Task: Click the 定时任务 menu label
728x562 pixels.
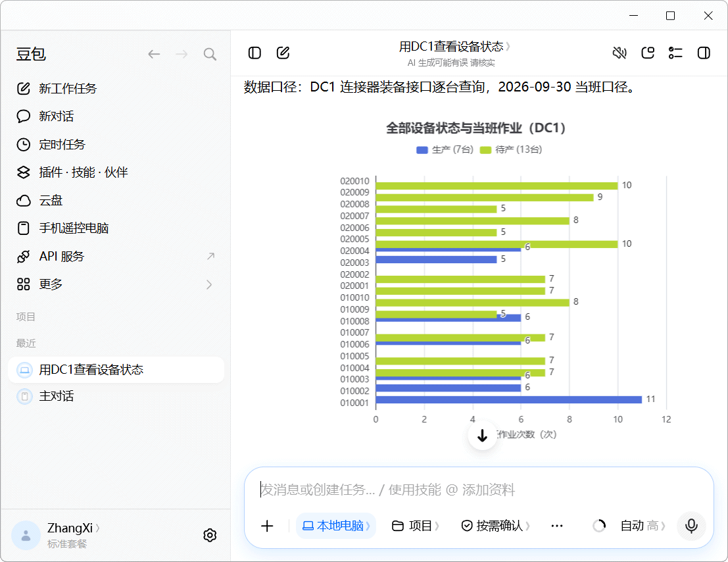Action: [62, 144]
